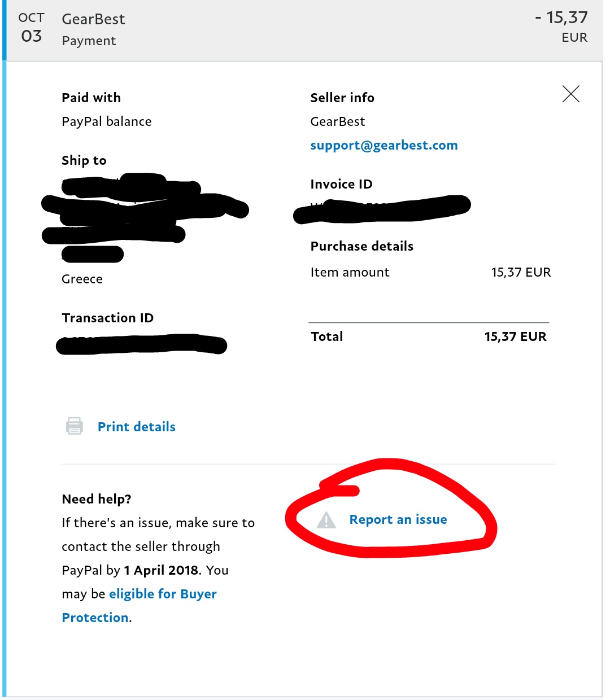Viewport: 610px width, 700px height.
Task: Open the Print details link
Action: pos(137,427)
